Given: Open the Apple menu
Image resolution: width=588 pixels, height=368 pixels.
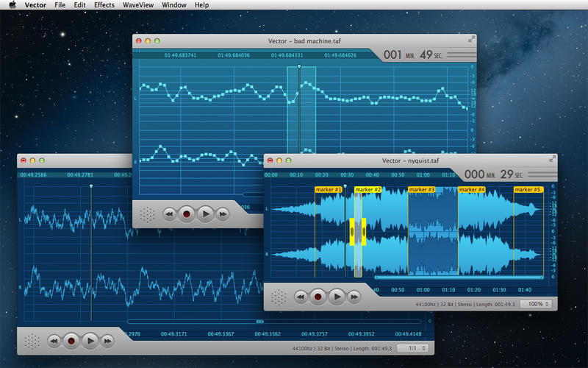Looking at the screenshot, I should tap(12, 5).
